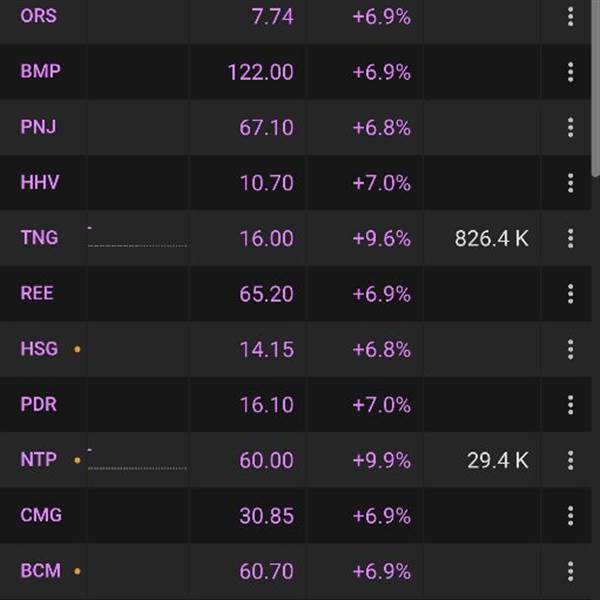
Task: Open the three-dot menu for CMG
Action: click(x=570, y=516)
